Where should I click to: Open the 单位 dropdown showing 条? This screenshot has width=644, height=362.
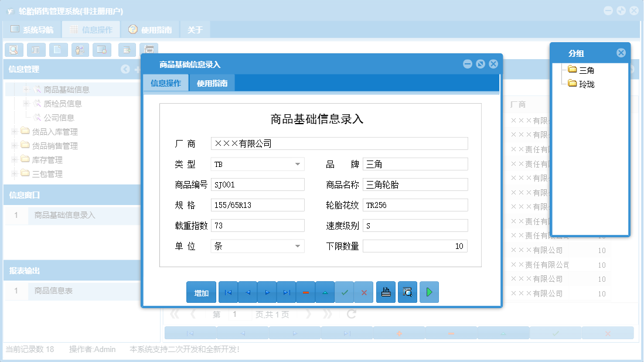tap(298, 245)
